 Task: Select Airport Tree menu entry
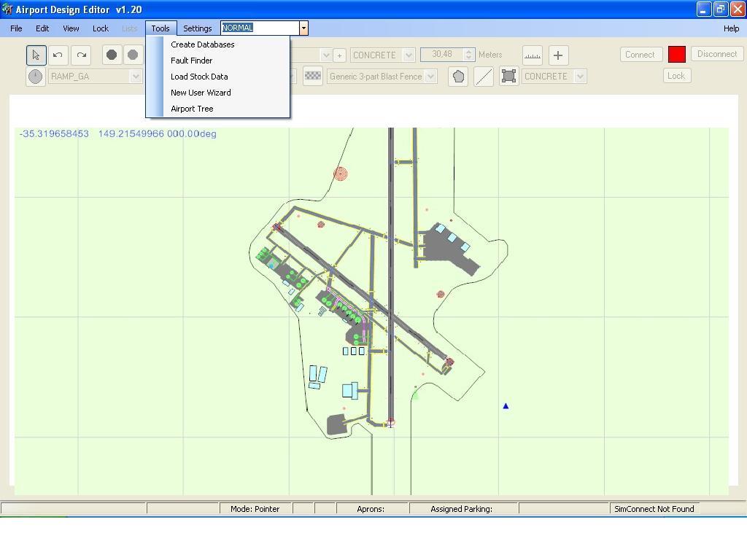click(x=192, y=109)
